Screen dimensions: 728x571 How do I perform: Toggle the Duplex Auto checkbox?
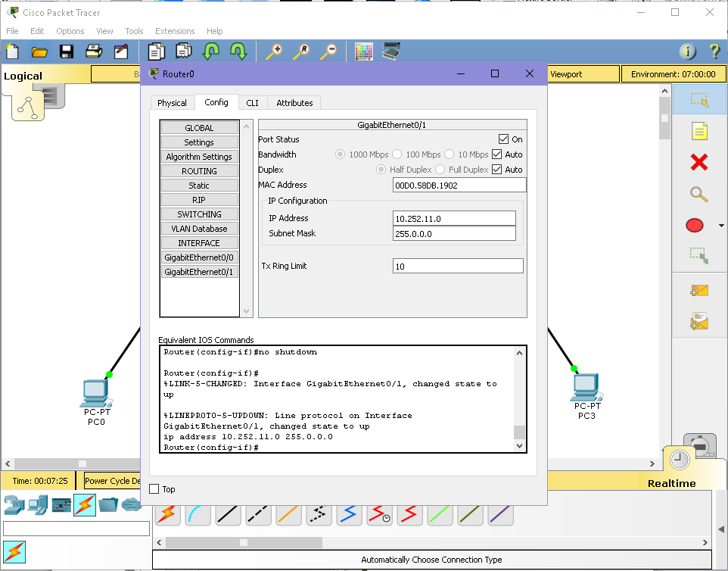coord(496,170)
